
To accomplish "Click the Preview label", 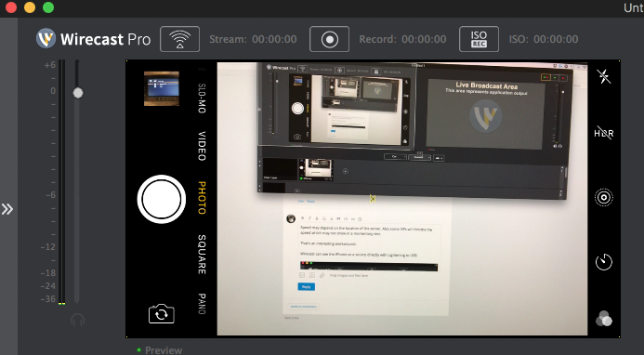I will click(x=164, y=350).
